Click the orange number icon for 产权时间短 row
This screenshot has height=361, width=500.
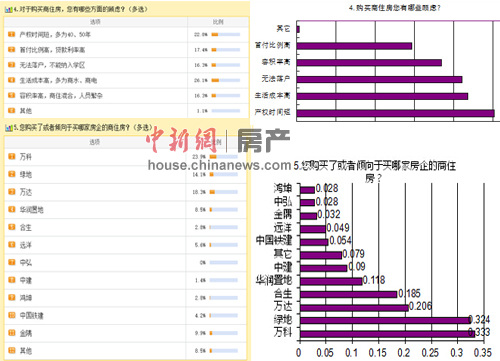click(12, 34)
